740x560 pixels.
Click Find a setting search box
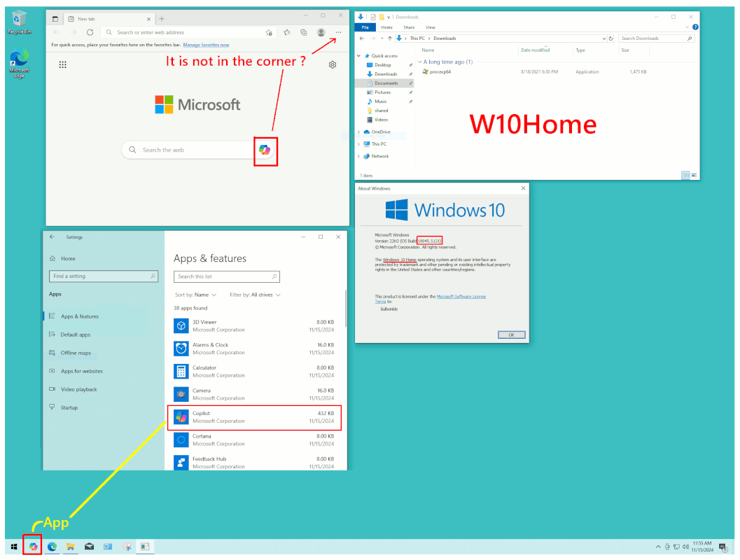pyautogui.click(x=104, y=276)
